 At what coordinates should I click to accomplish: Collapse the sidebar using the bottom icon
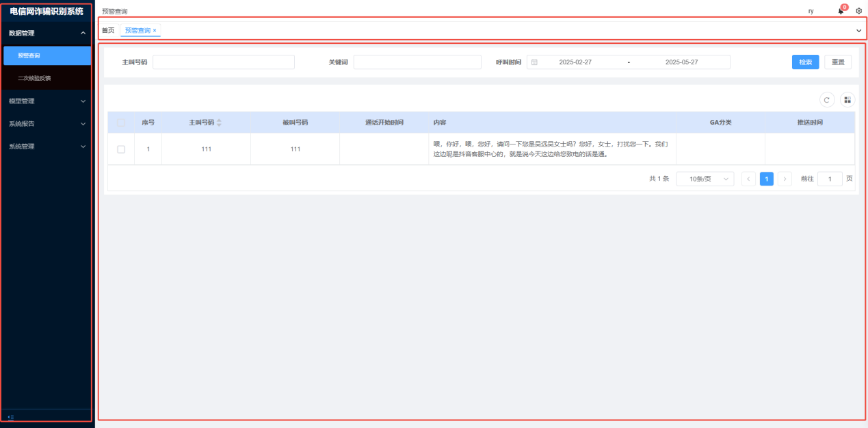coord(10,417)
